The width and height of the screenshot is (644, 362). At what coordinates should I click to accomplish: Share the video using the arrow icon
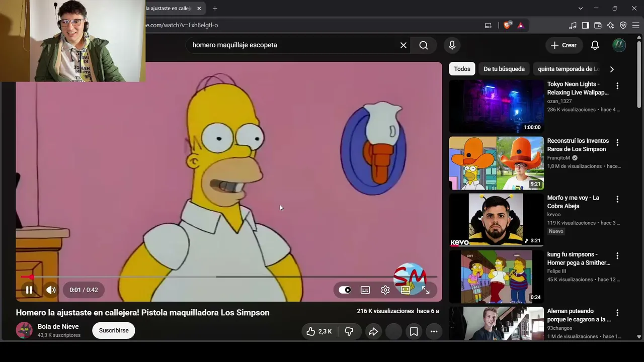click(373, 331)
